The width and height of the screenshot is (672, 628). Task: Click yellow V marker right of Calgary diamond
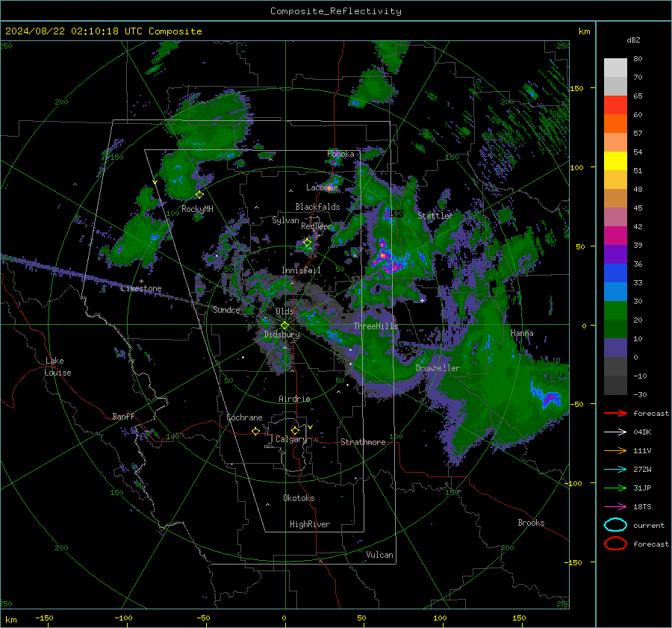pyautogui.click(x=310, y=427)
